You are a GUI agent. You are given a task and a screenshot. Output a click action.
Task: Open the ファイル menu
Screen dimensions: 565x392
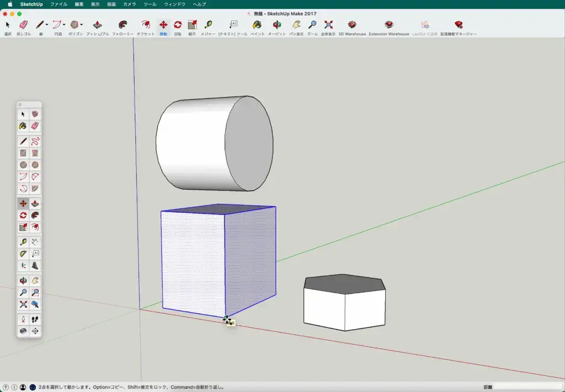[58, 4]
